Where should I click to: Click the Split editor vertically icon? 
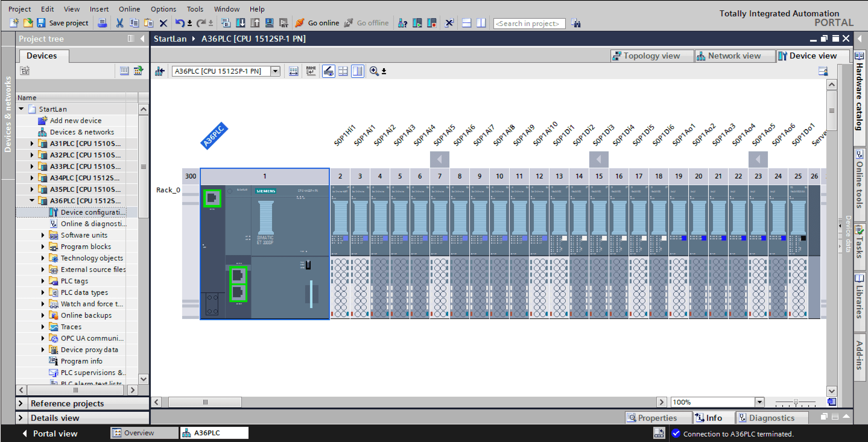click(481, 23)
